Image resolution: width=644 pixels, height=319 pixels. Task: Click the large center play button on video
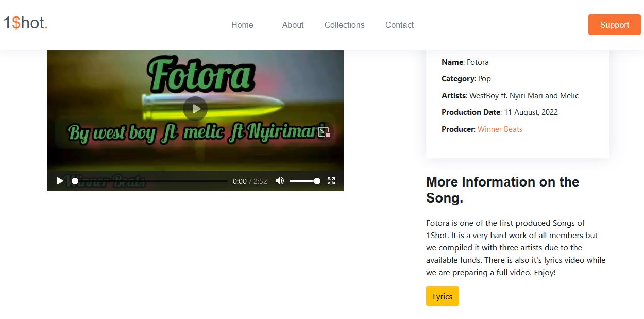pos(195,109)
